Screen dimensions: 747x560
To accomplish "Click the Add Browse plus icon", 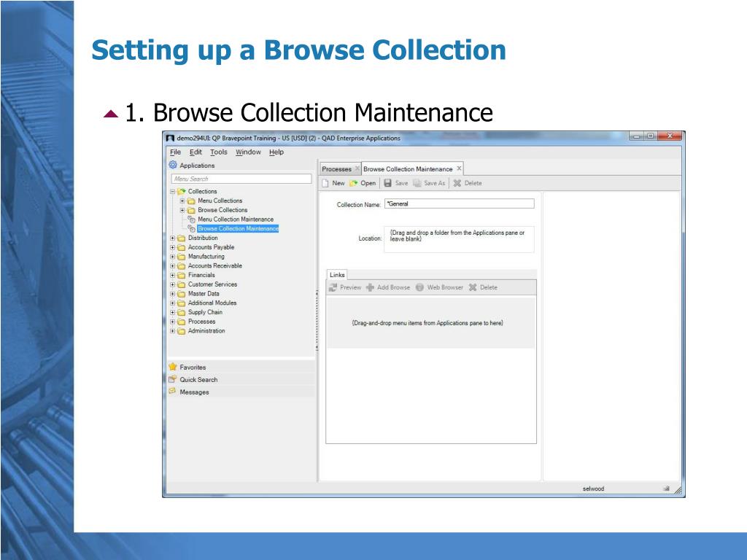I will (x=370, y=287).
